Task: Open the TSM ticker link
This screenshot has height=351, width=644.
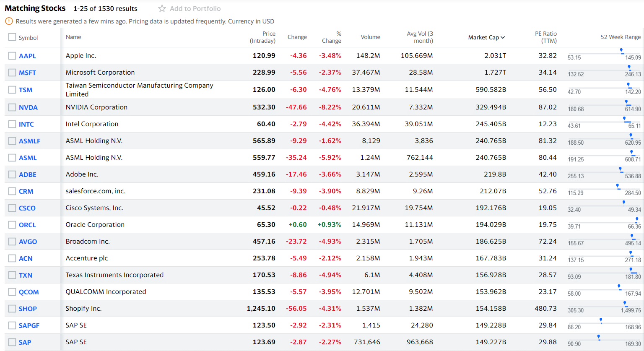Action: coord(26,90)
